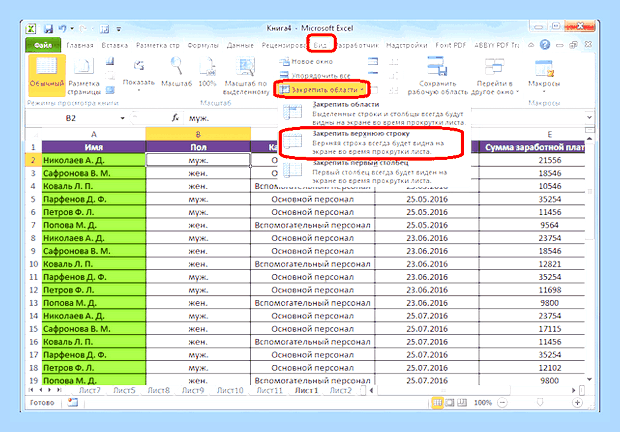Switch to Надстройки ribbon tab

(x=407, y=45)
